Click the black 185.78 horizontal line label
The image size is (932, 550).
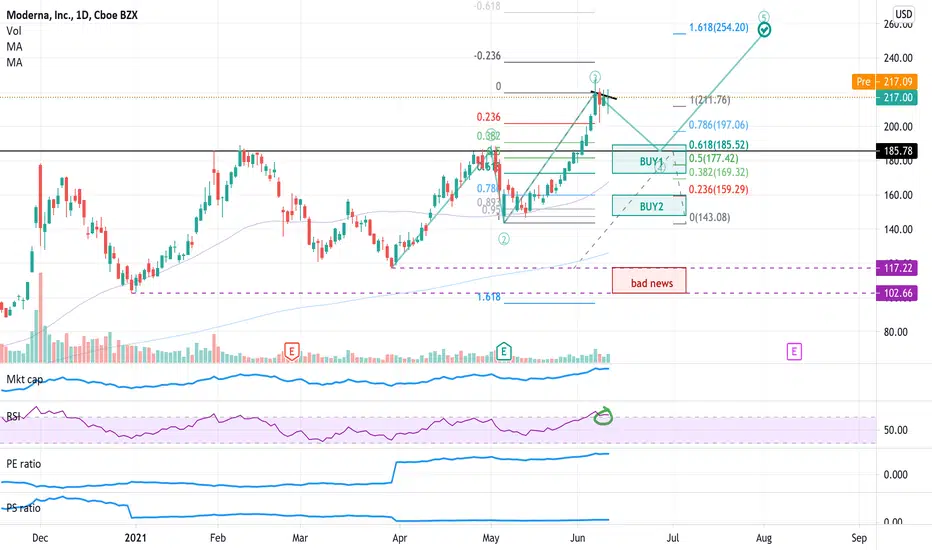896,151
